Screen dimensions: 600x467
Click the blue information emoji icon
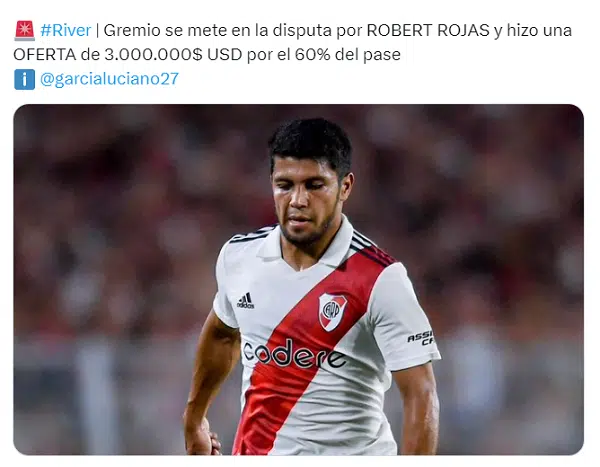pos(24,79)
